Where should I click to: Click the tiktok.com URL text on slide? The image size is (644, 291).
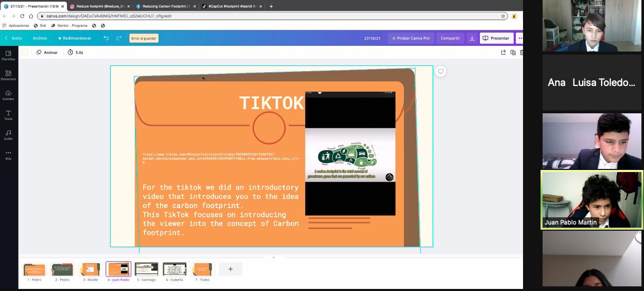coord(220,158)
